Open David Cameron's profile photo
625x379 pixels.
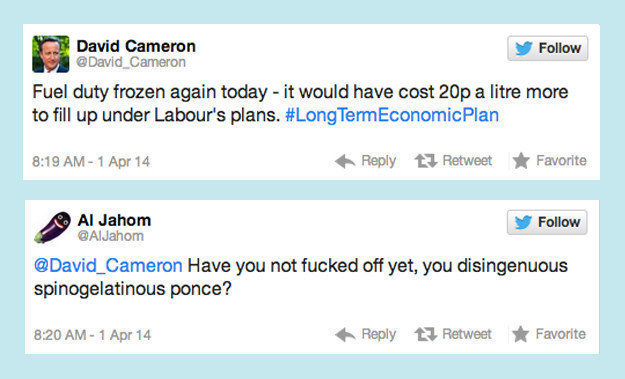51,54
